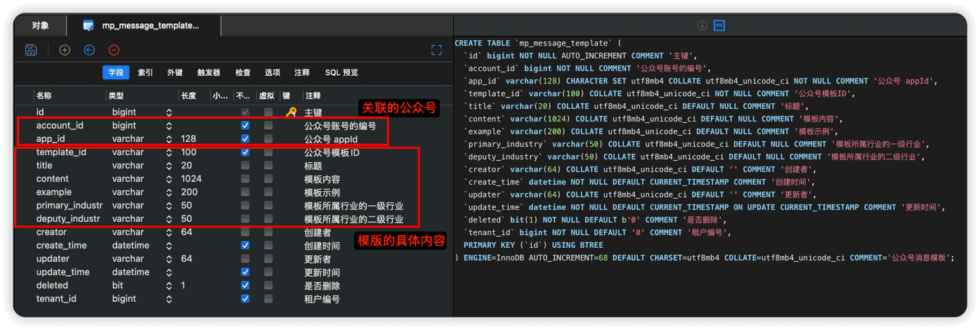Enable Not Null checkbox for content
Screen dimensions: 980x330
click(245, 179)
